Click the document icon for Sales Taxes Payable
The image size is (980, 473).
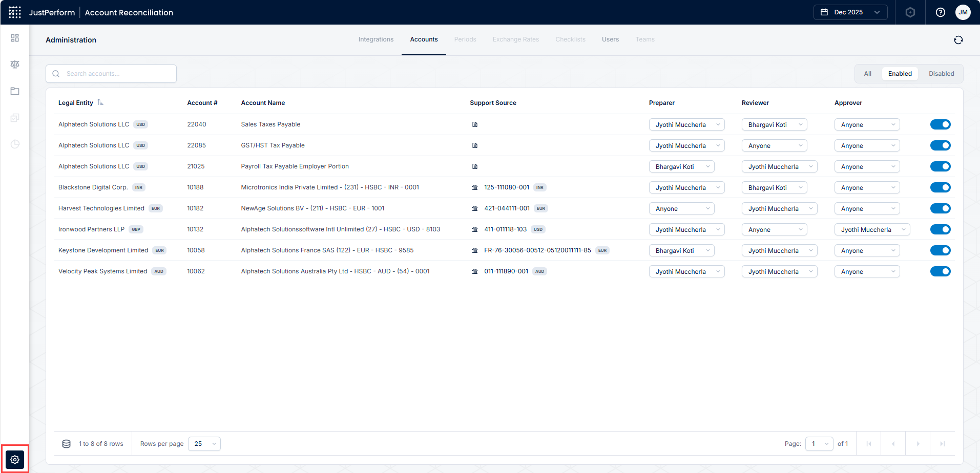pos(475,124)
